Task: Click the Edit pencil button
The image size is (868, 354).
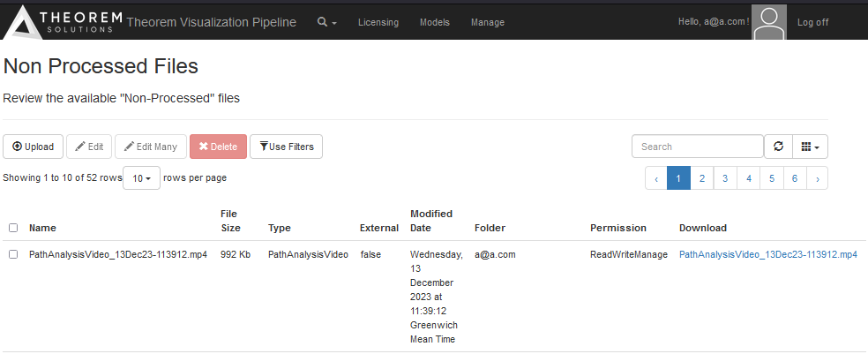Action: coord(89,147)
